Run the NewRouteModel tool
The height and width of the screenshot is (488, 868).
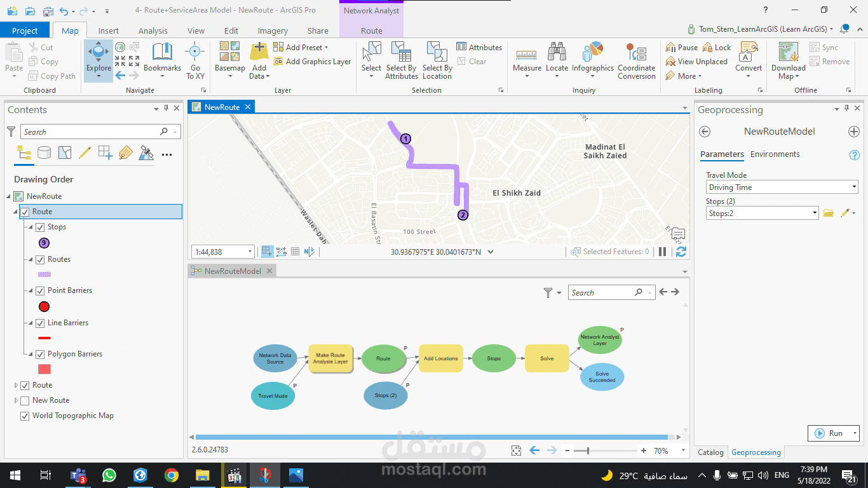point(829,433)
